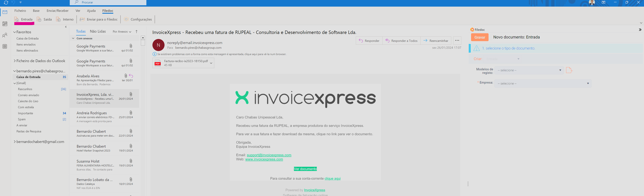Open the More Apps grid icon

pyautogui.click(x=5, y=47)
